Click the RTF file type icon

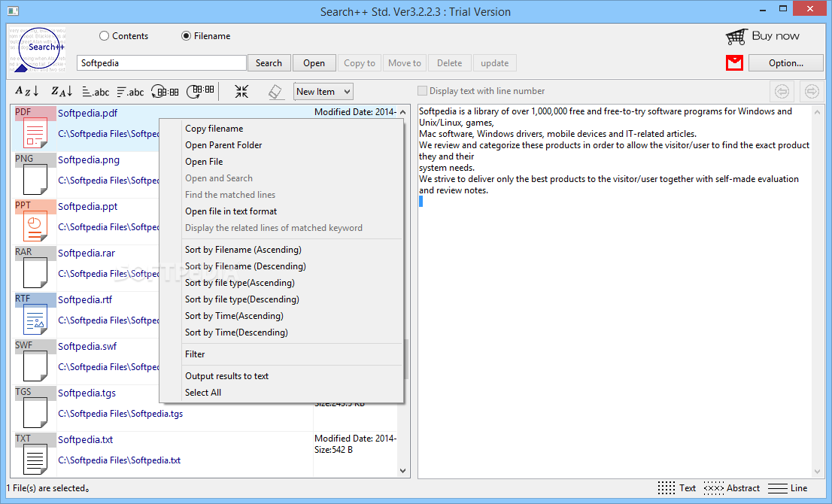pos(35,314)
